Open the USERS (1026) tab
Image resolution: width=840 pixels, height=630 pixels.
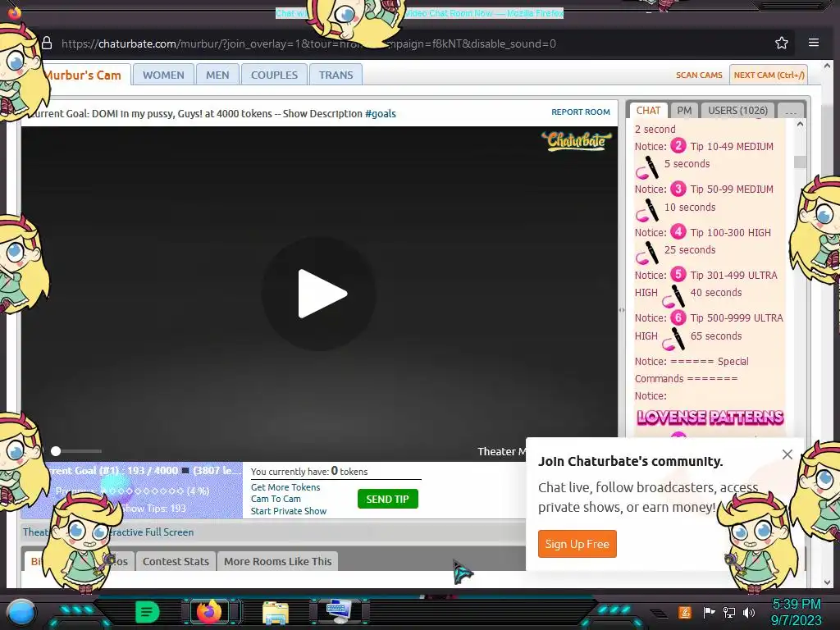point(737,111)
